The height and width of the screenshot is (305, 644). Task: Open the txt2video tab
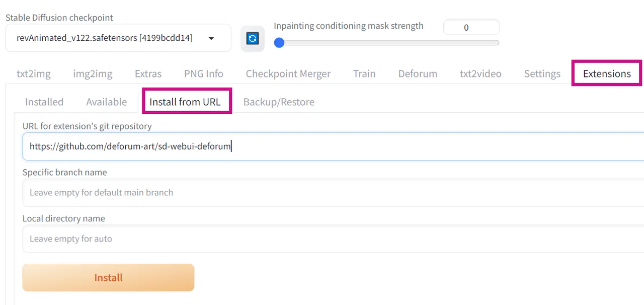(480, 73)
